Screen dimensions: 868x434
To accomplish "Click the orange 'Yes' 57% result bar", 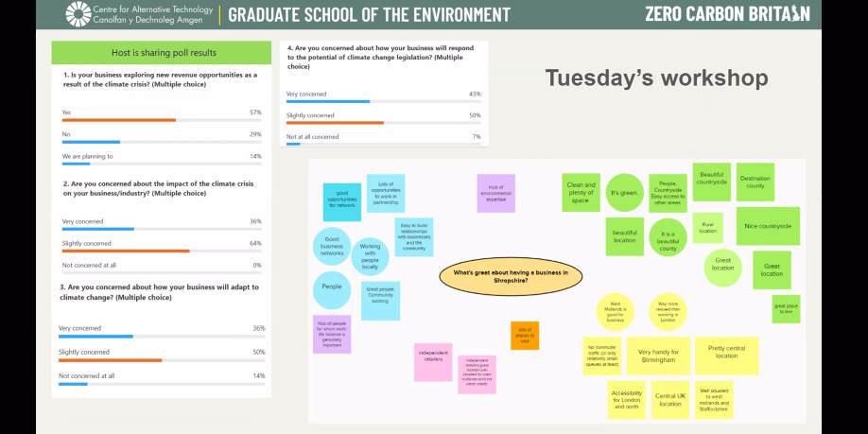I will pyautogui.click(x=119, y=120).
